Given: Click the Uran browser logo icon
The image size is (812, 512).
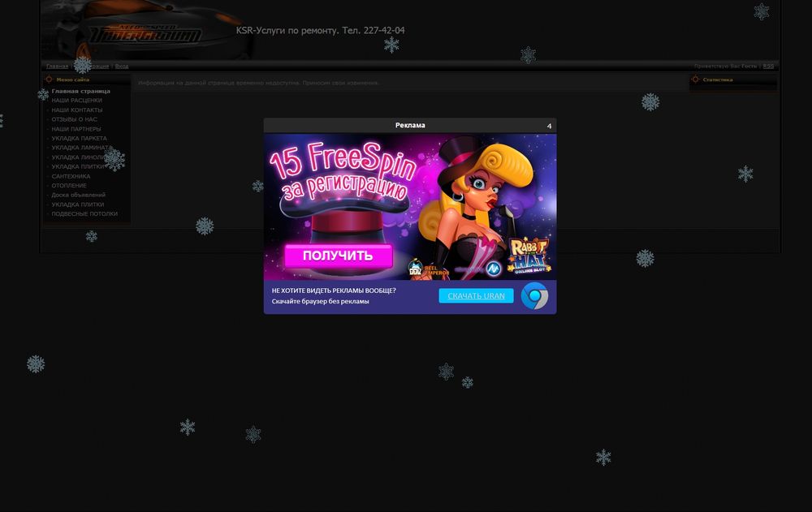Looking at the screenshot, I should coord(534,296).
